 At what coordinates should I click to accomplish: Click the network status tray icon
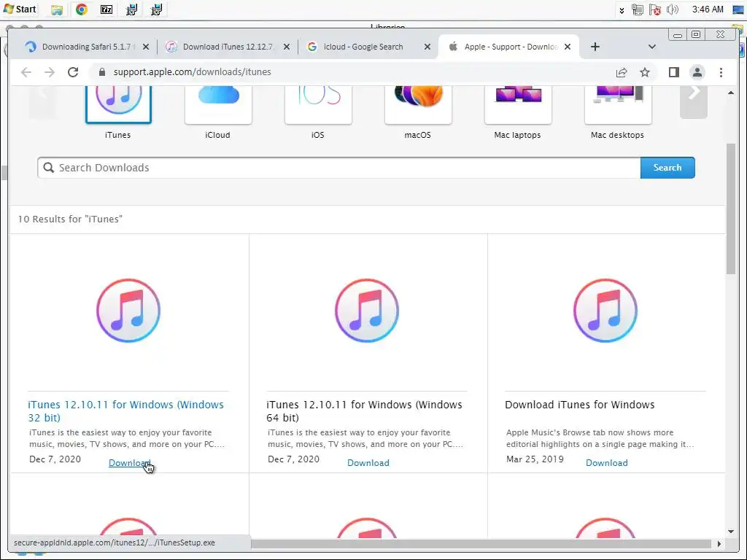(638, 9)
